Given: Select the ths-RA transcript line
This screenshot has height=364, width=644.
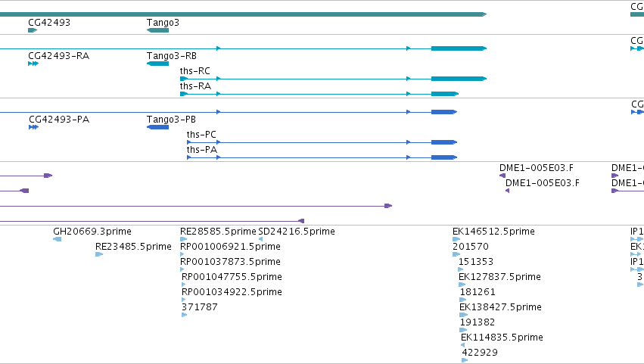Looking at the screenshot, I should [x=319, y=94].
